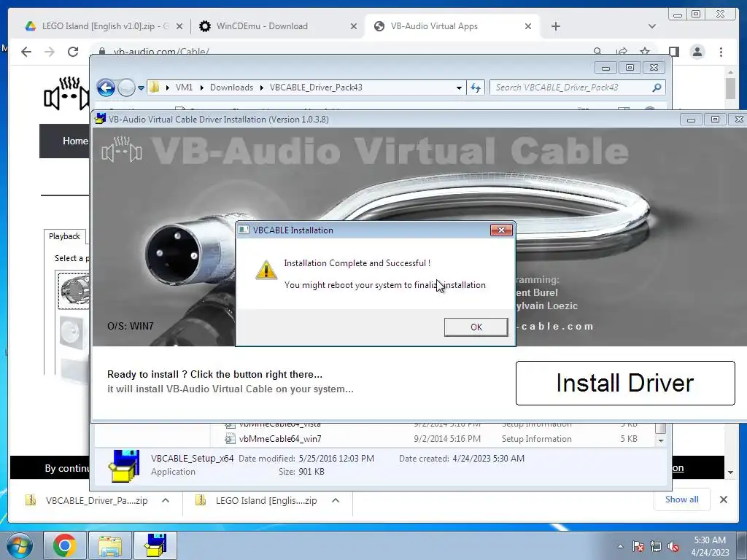Close the VBCABLE Installation dialog with X
The image size is (747, 560).
[501, 230]
